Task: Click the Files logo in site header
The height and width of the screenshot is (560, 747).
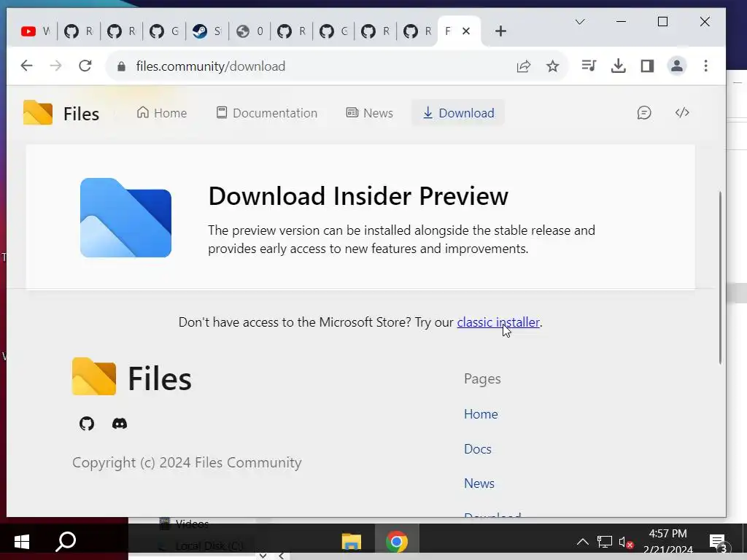Action: (61, 113)
